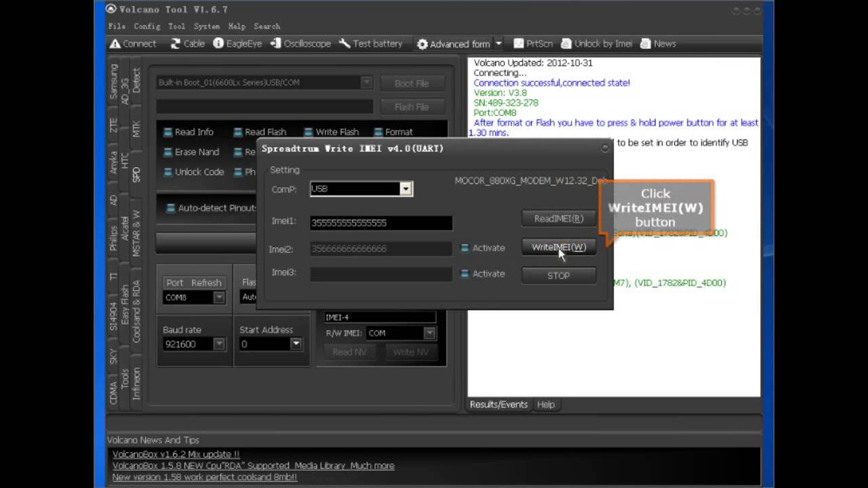Click the Refresh port label
This screenshot has height=488, width=868.
(206, 283)
